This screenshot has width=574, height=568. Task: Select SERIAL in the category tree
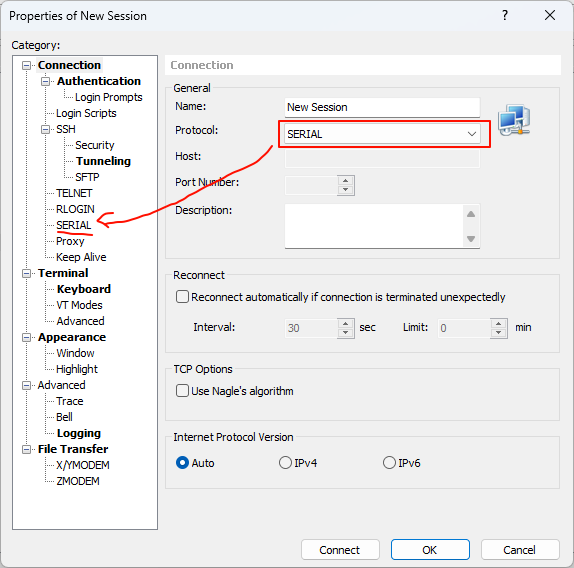(74, 225)
